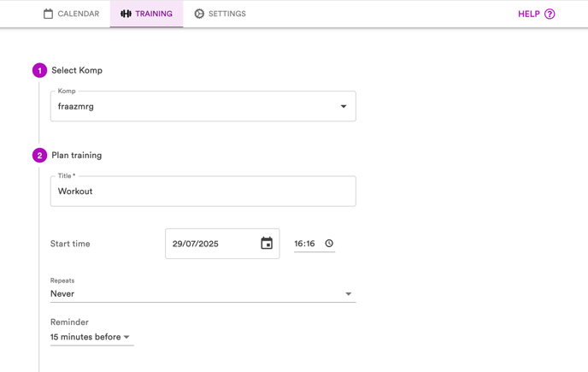Focus the Title field containing Workout
Screen dimensions: 588x372
coord(203,191)
